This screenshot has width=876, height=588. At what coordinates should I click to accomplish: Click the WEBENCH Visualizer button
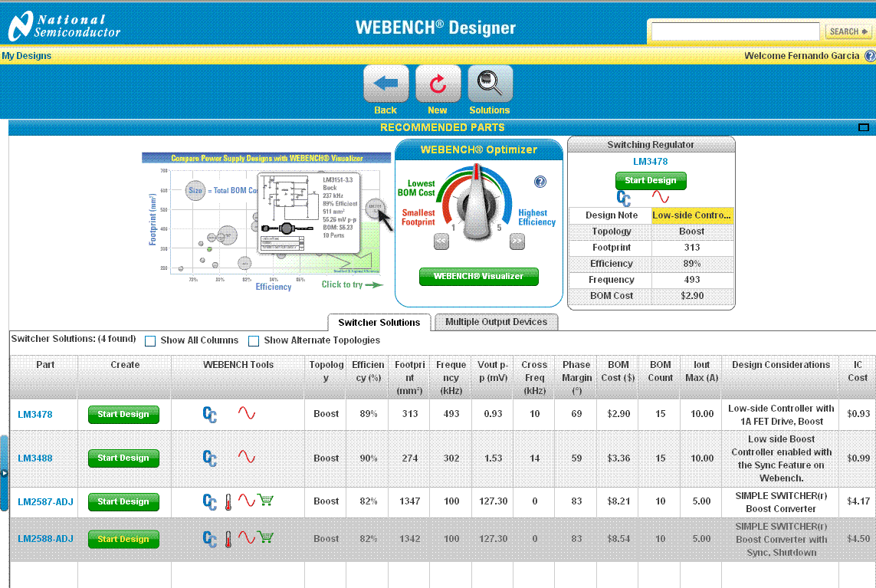(479, 277)
